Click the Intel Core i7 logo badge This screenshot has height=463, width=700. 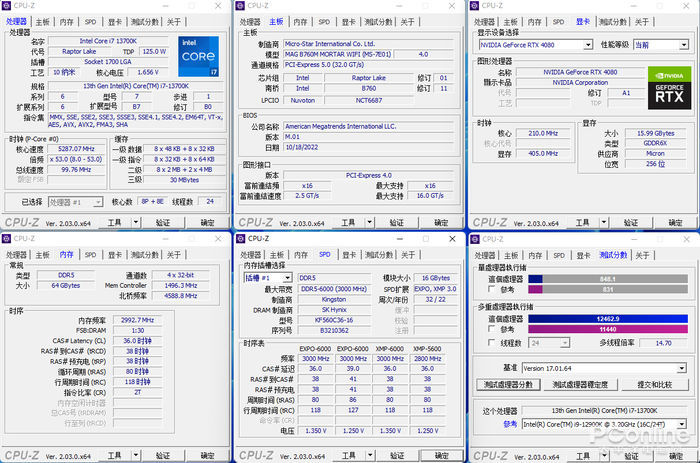(x=198, y=56)
